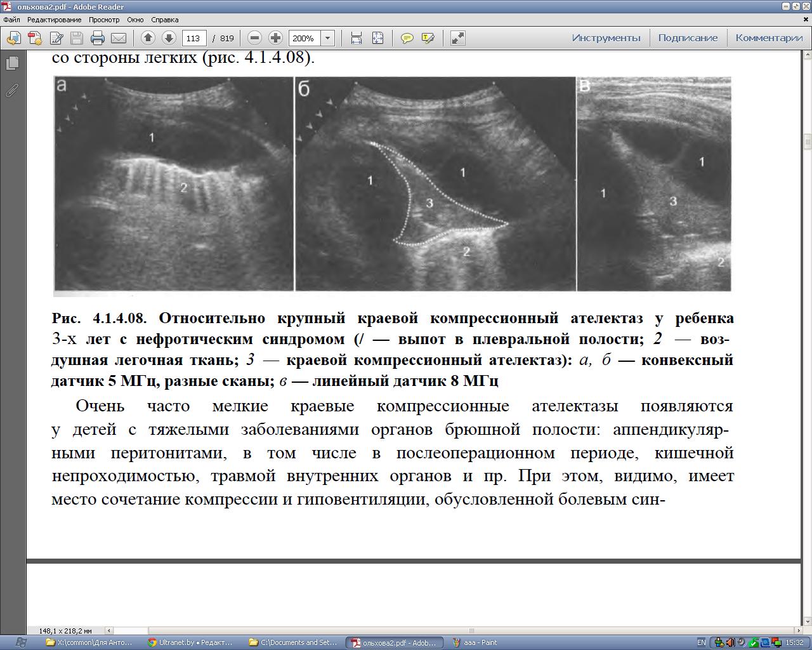Screen dimensions: 812x650
Task: Open the Комментарии pane
Action: pos(769,38)
